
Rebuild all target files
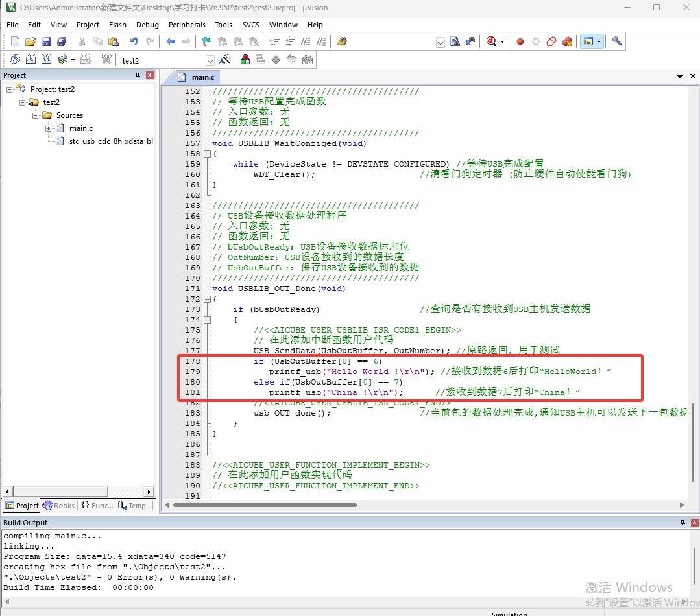(x=47, y=60)
